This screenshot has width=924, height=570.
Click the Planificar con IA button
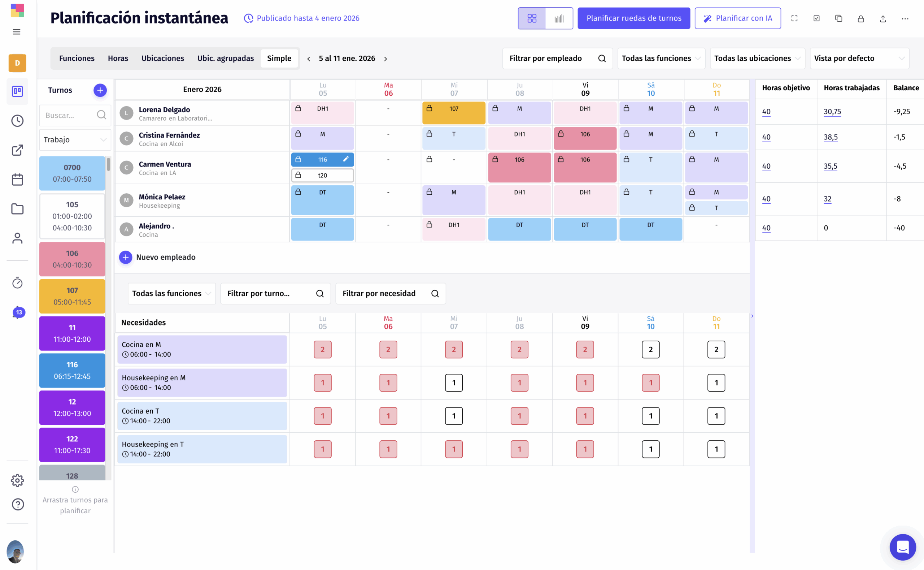pyautogui.click(x=737, y=18)
